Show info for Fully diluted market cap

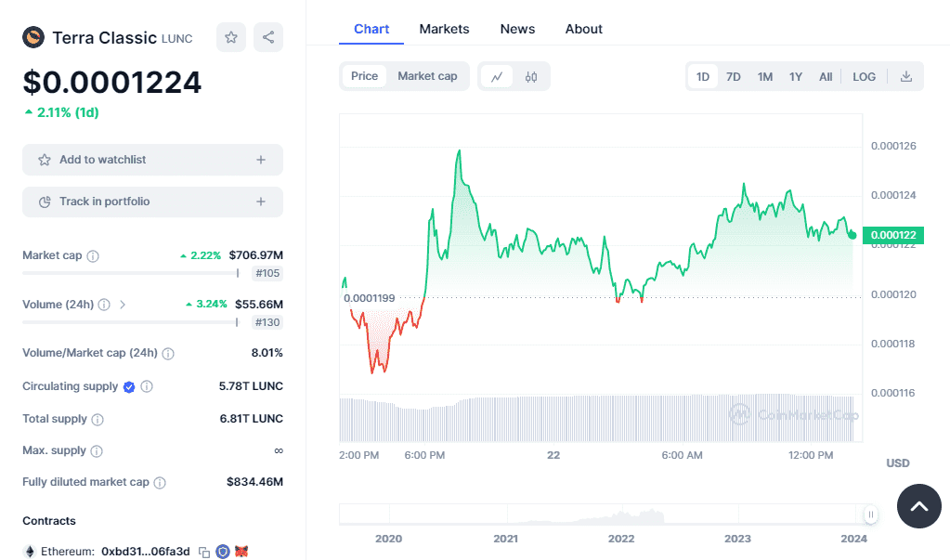[x=160, y=482]
